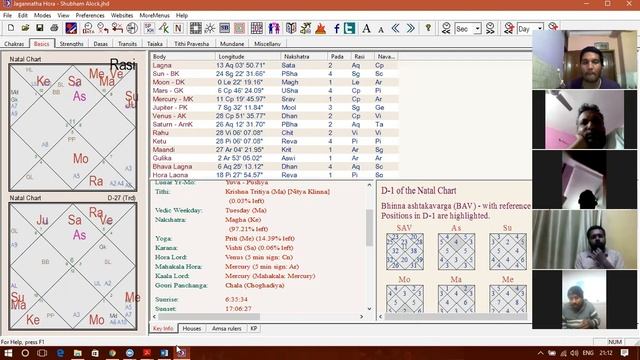Open the Modes menu
The height and width of the screenshot is (360, 640).
click(x=42, y=16)
